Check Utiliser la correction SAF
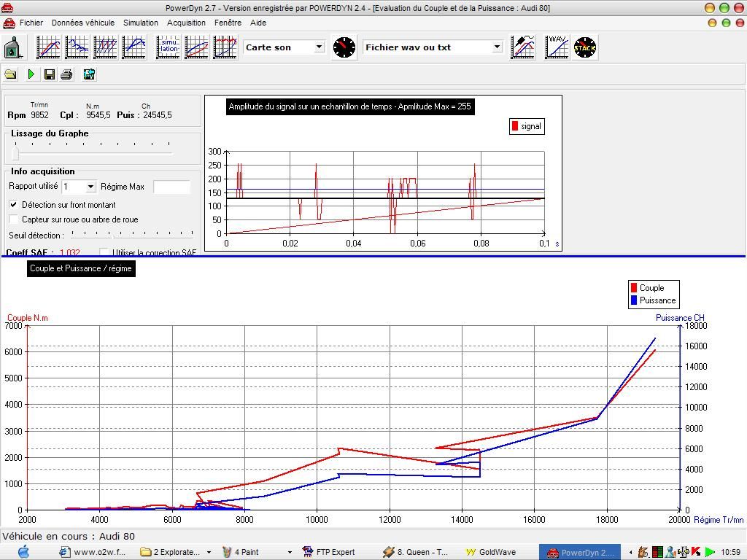747x560 pixels. pos(104,252)
